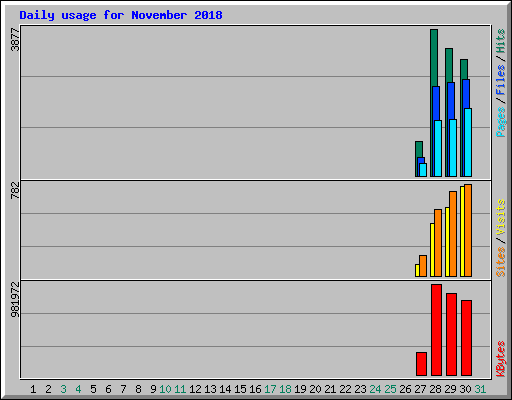This screenshot has height=400, width=512.
Task: Click day label 14 on the x-axis
Action: click(x=225, y=389)
